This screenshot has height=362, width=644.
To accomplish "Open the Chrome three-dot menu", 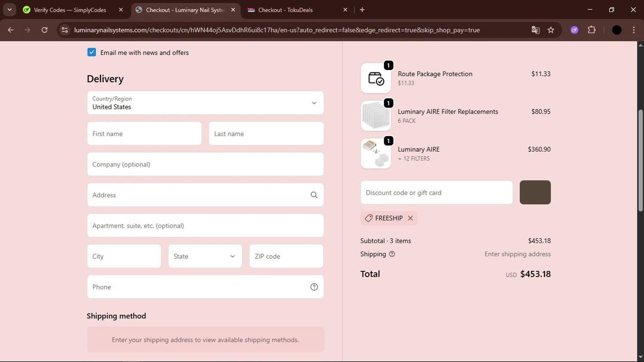I will (x=634, y=30).
